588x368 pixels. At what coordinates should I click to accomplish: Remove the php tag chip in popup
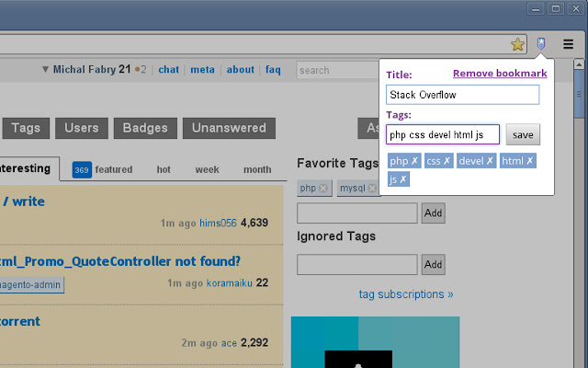414,161
